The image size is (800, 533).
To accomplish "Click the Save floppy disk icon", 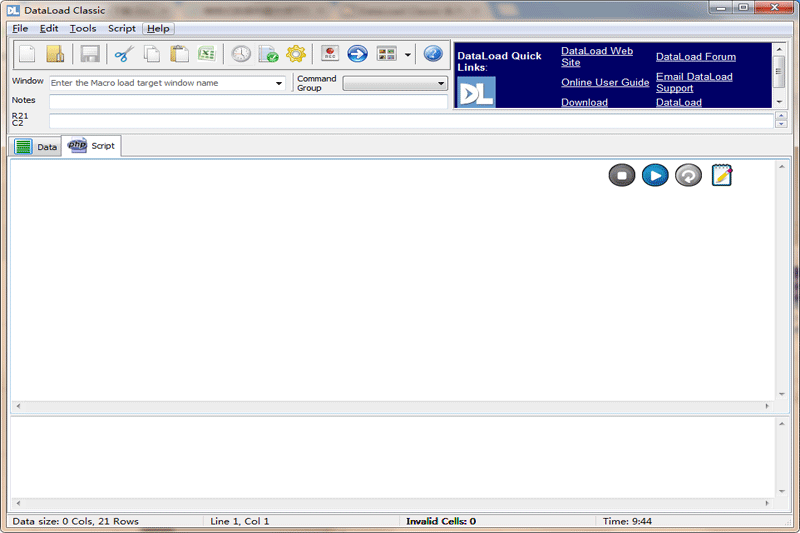I will 90,54.
